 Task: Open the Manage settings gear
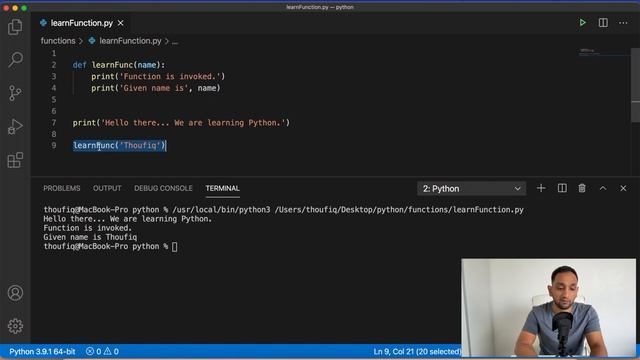tap(15, 326)
